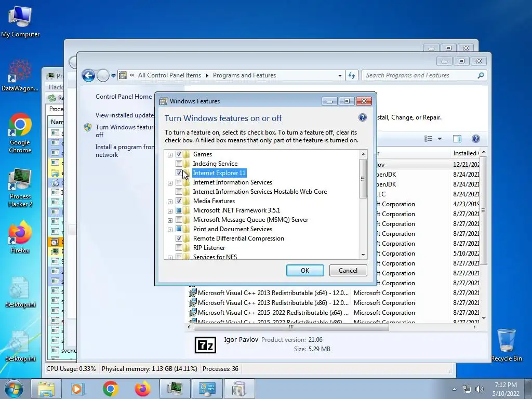Select RIP Listener feature item
The image size is (532, 399).
click(209, 248)
